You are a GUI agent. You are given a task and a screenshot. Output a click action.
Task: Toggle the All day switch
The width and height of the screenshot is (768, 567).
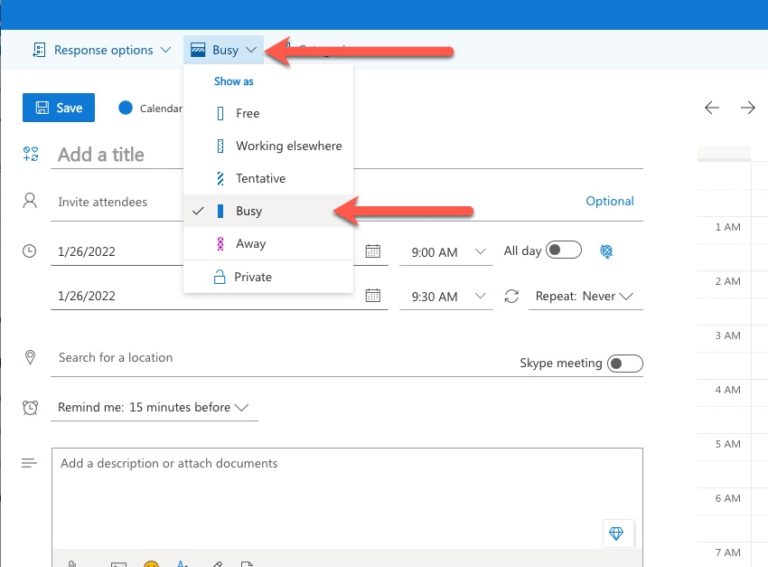click(564, 250)
